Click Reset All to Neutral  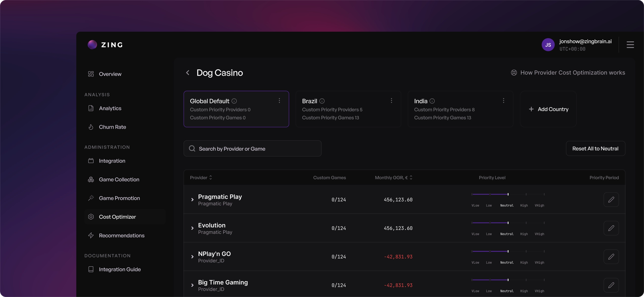pos(595,148)
